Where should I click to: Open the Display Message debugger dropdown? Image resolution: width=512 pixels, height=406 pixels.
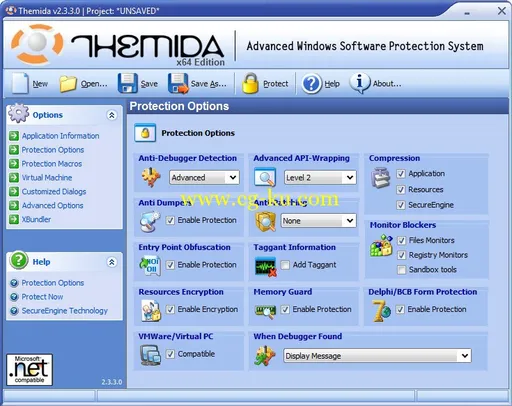pos(377,356)
